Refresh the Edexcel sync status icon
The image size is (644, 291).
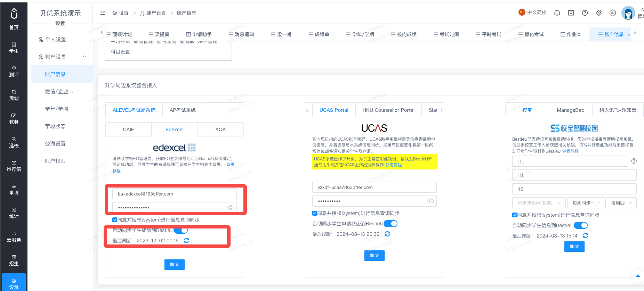(186, 240)
